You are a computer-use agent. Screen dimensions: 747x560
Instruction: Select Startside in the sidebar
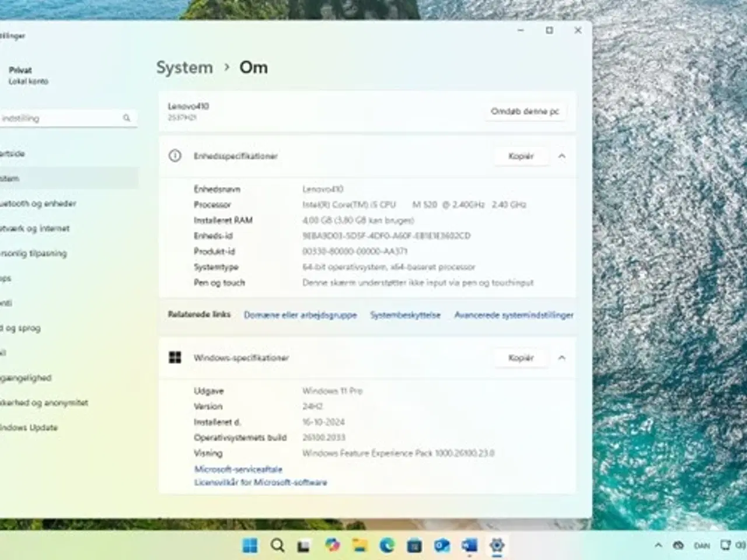pos(69,153)
